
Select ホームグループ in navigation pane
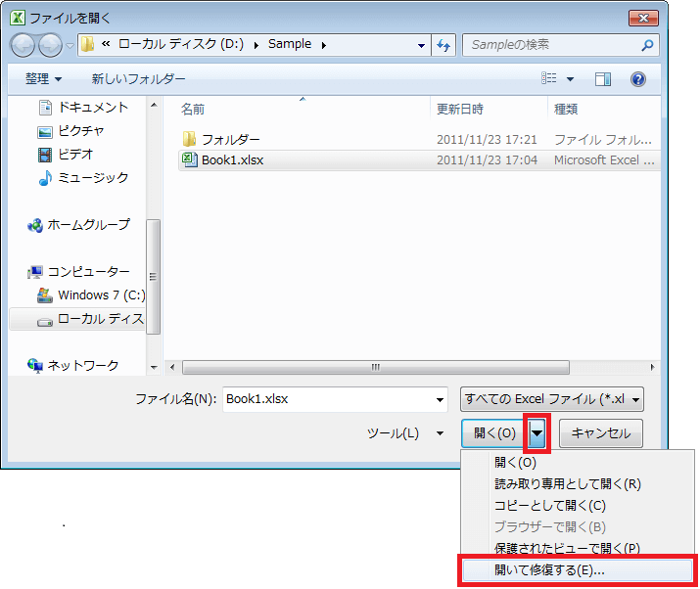[x=78, y=224]
